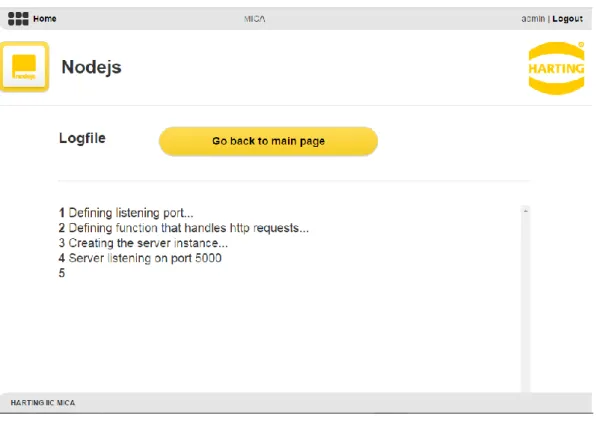Click the HARTING IIC MICA footer text
This screenshot has width=600, height=427.
click(x=43, y=403)
